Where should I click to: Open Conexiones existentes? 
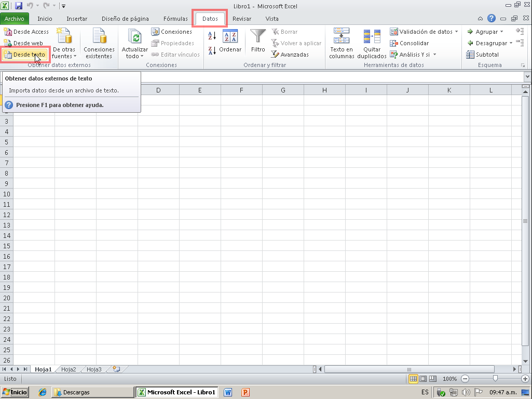coord(99,44)
